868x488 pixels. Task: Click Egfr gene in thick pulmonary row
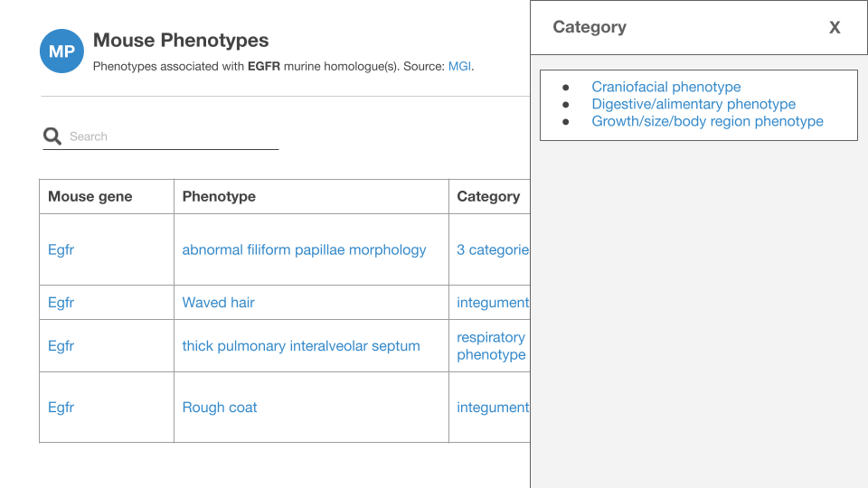click(61, 346)
